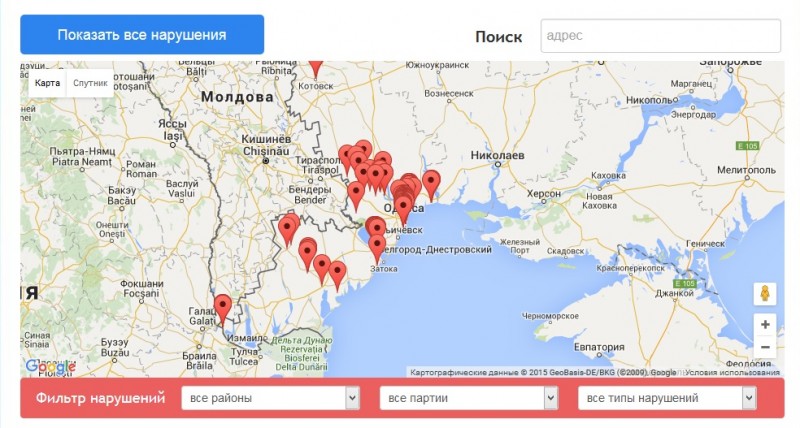The height and width of the screenshot is (428, 800).
Task: Switch to the Спутник satellite view
Action: click(x=90, y=83)
